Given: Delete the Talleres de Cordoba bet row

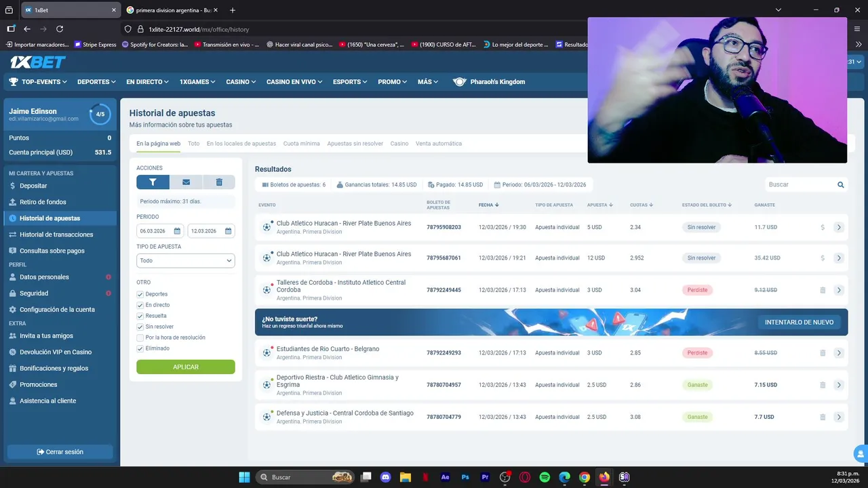Looking at the screenshot, I should [823, 290].
